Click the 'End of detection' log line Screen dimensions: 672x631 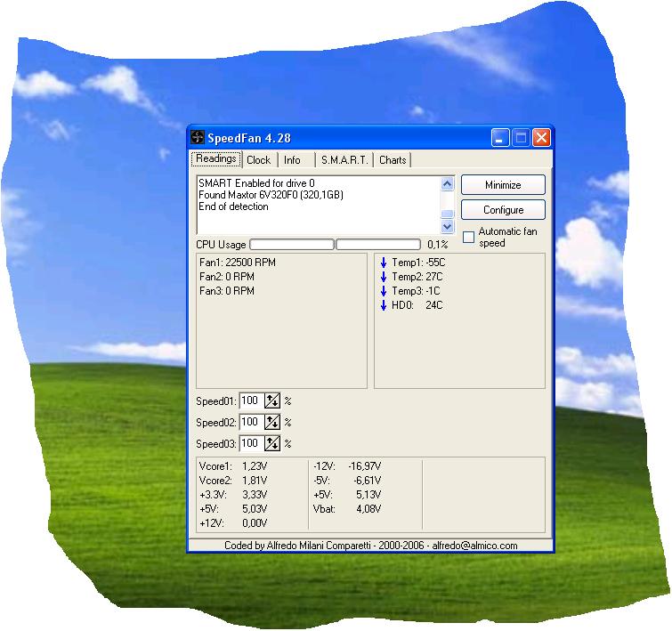coord(233,206)
